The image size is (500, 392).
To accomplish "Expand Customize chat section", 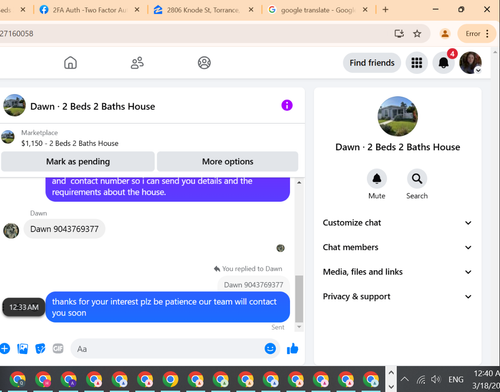I will point(397,223).
